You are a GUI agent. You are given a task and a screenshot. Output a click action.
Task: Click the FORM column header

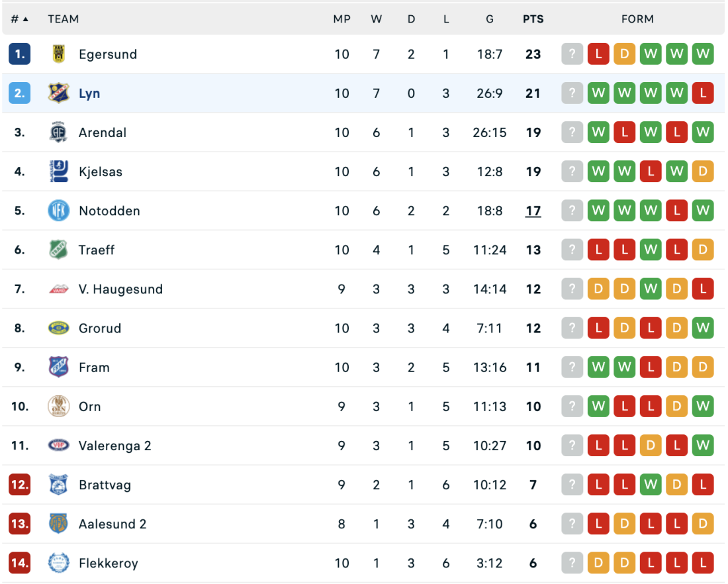[637, 19]
